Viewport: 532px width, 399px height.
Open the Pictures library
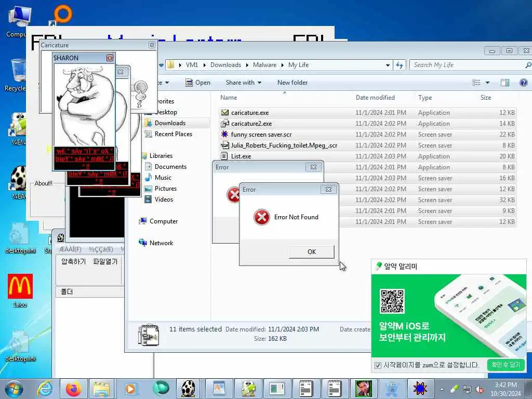pos(166,188)
